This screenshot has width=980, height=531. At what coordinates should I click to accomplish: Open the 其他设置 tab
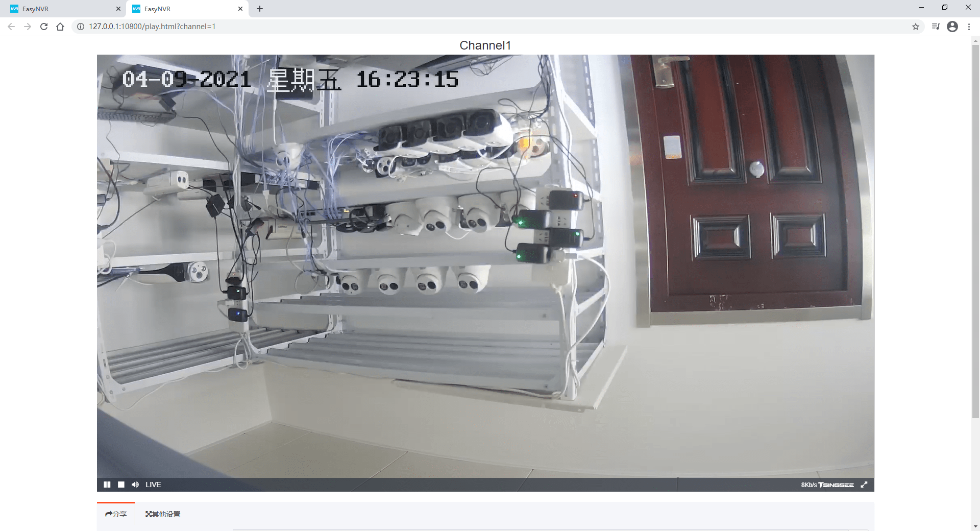point(163,514)
